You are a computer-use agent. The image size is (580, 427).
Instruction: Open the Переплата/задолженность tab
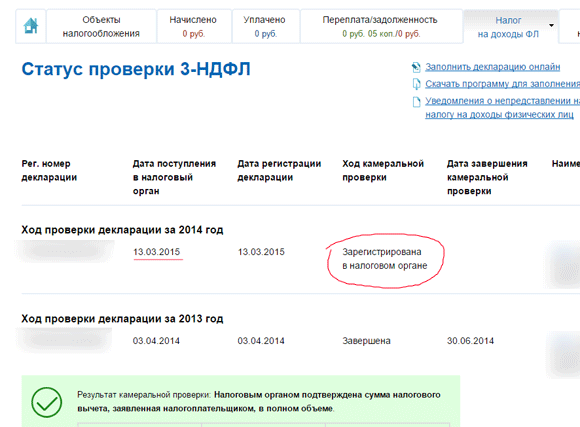[381, 27]
